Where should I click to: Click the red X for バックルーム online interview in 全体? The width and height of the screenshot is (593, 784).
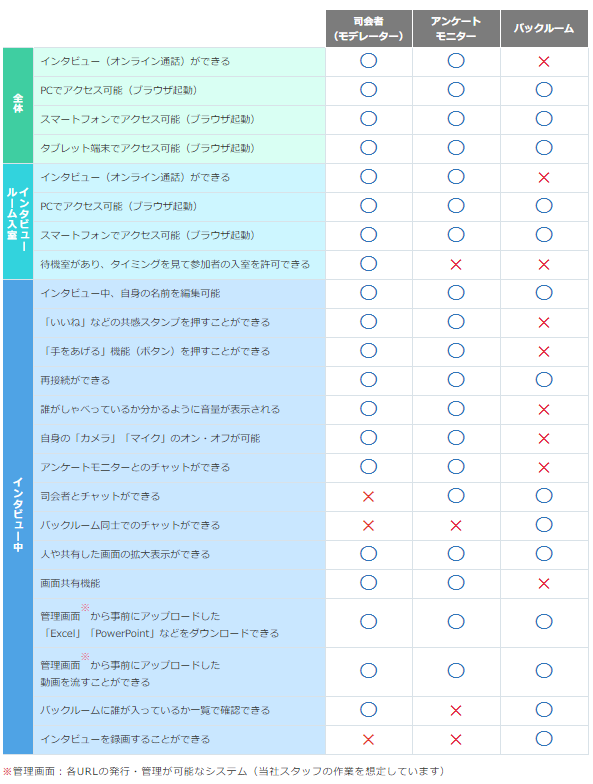tap(544, 62)
